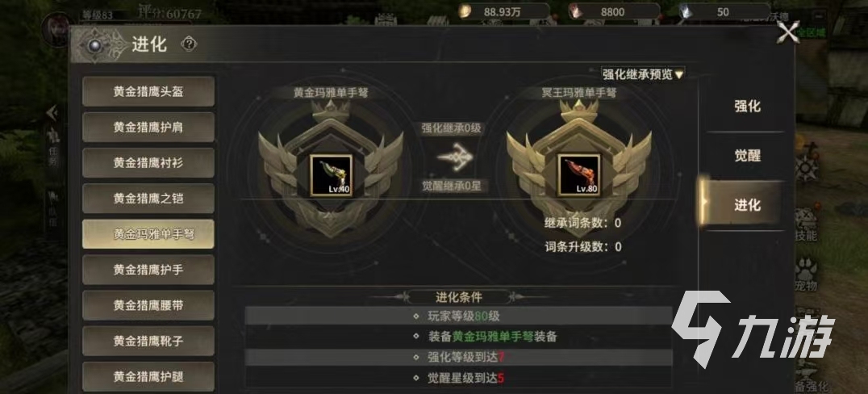Pick 黄金猎鹰靴子 from the list
The height and width of the screenshot is (394, 868).
(x=148, y=341)
